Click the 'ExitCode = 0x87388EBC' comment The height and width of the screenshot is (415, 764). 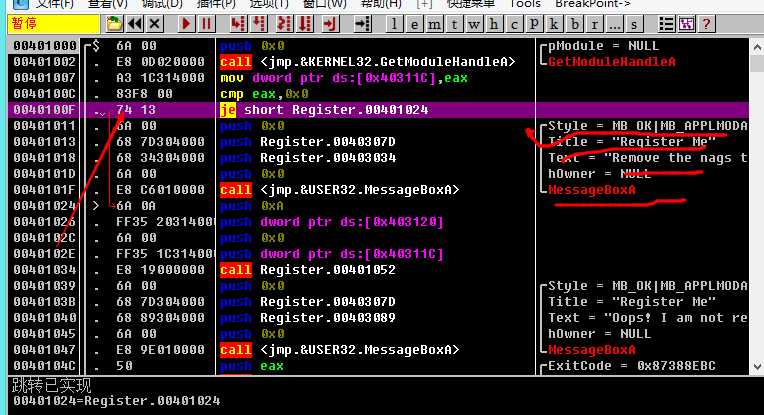click(x=632, y=366)
